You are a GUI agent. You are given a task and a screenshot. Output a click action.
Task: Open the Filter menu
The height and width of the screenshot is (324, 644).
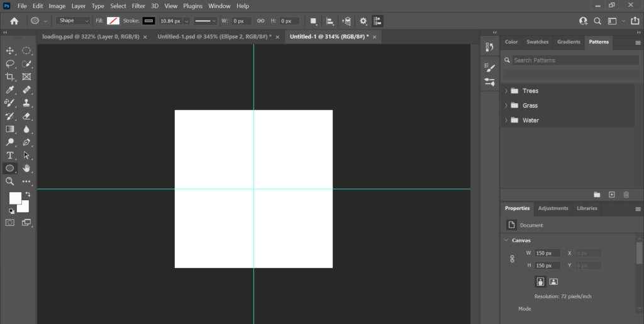138,6
